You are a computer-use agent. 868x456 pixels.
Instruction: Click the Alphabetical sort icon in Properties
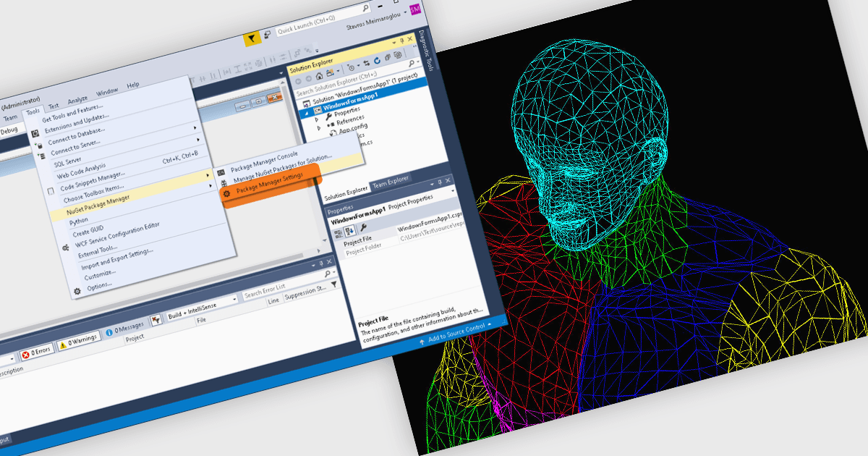click(x=349, y=230)
